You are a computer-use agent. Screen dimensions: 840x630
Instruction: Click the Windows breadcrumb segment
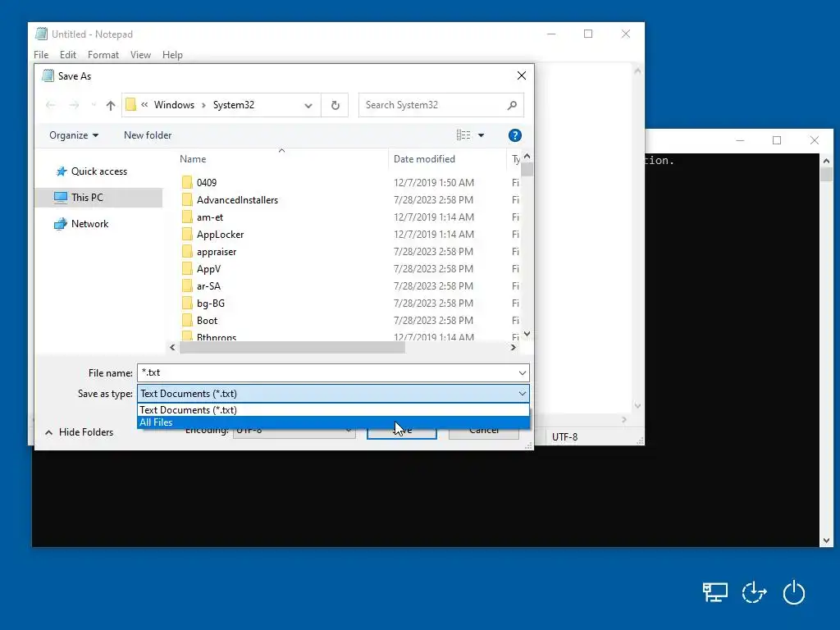174,105
